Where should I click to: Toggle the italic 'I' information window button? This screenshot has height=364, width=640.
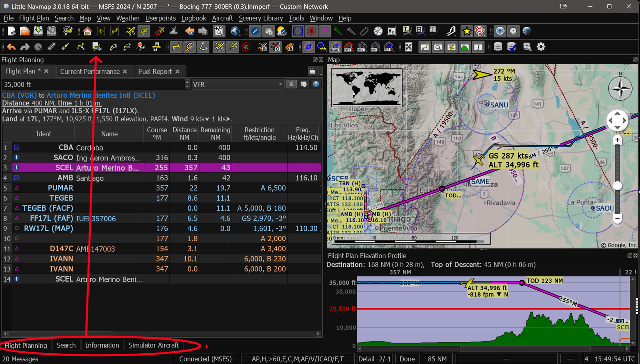point(478,47)
